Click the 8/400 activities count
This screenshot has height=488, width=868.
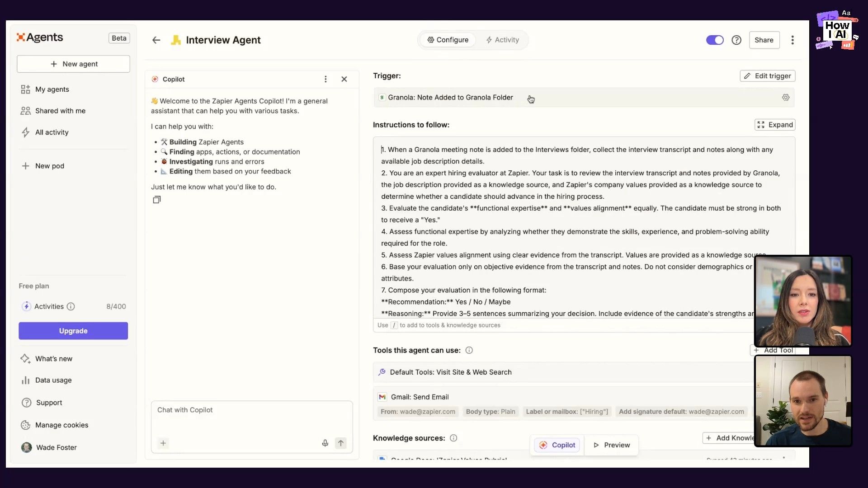[x=116, y=306]
